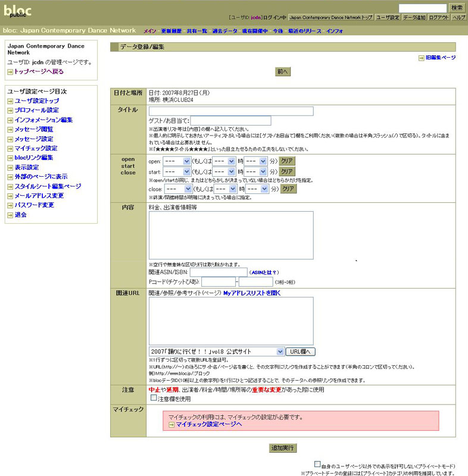Open the first open time dropdown
The height and width of the screenshot is (476, 468).
click(x=177, y=161)
